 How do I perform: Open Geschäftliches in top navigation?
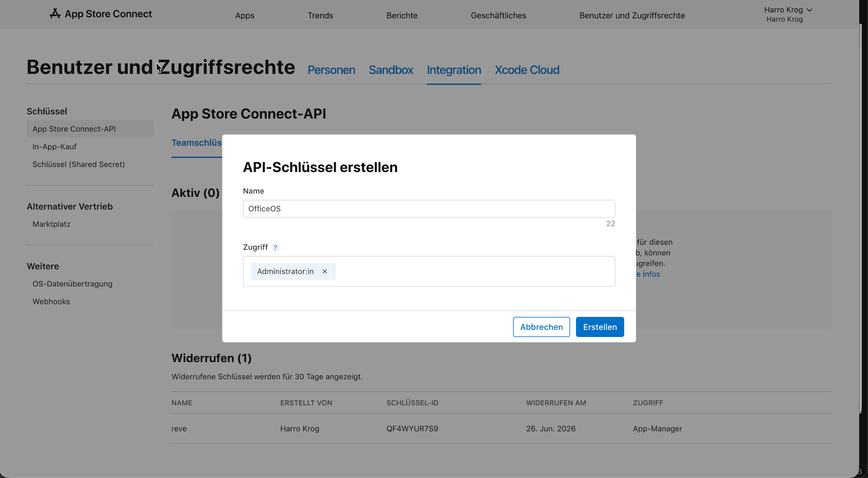[x=498, y=15]
